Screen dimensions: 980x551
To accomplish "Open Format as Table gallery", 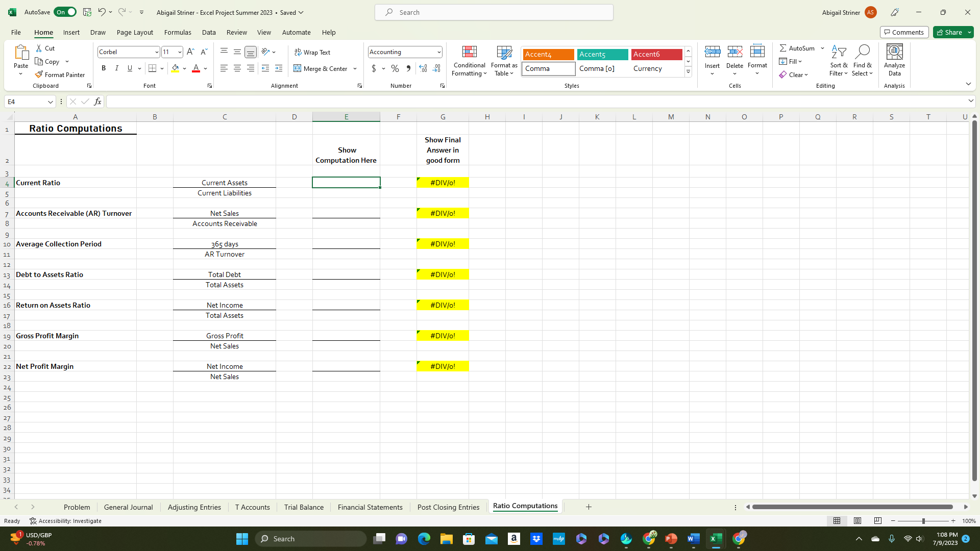I will (x=504, y=61).
